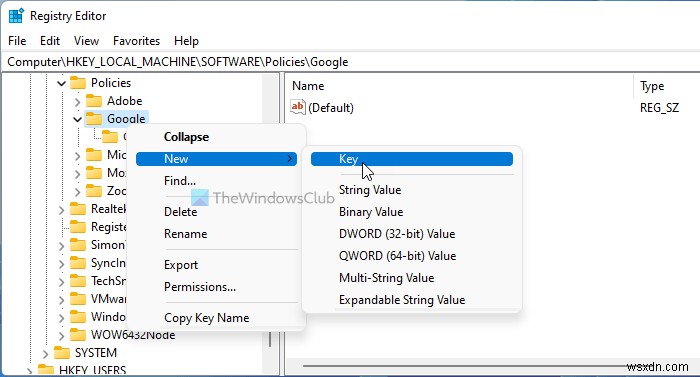The image size is (700, 377).
Task: Select Binary Value in the submenu
Action: tap(412, 211)
